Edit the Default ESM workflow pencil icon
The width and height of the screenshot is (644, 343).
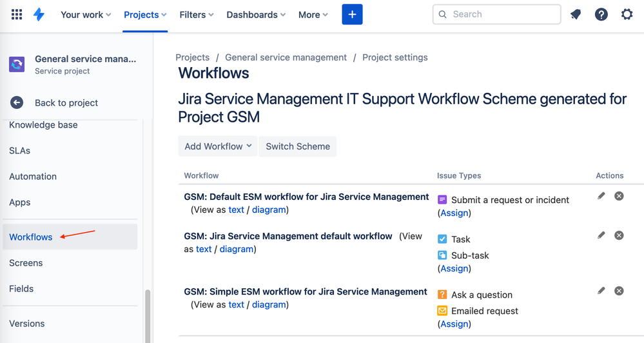(x=601, y=196)
